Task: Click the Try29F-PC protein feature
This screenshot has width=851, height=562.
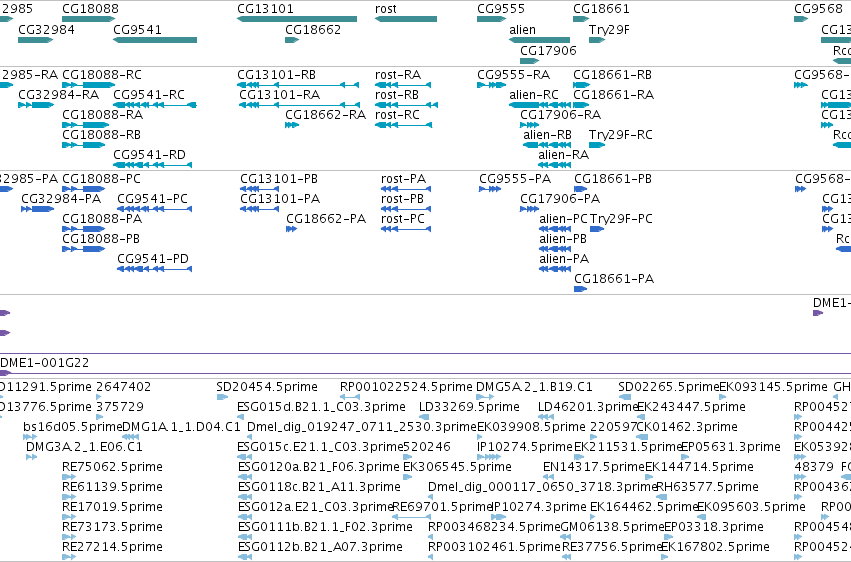Action: tap(597, 229)
